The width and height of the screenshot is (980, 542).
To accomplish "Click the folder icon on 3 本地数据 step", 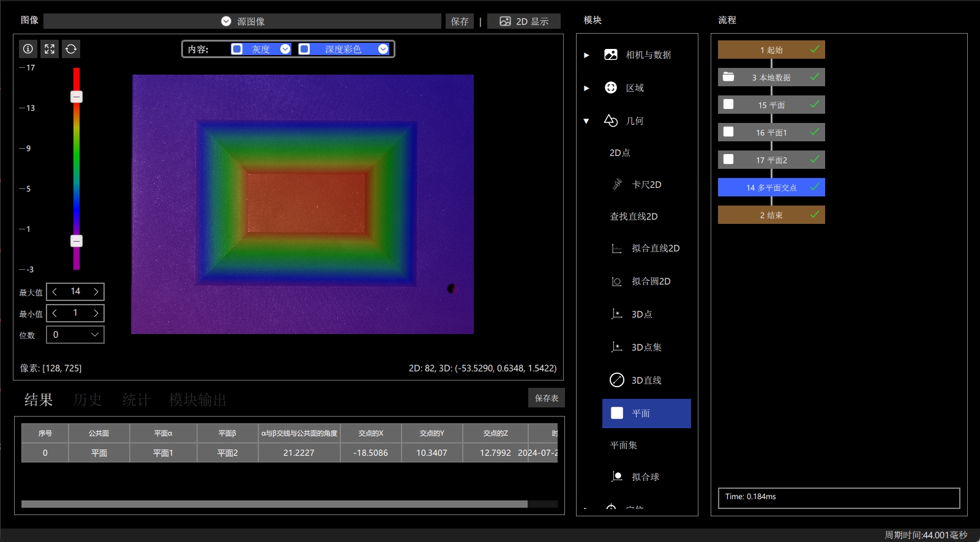I will 728,77.
